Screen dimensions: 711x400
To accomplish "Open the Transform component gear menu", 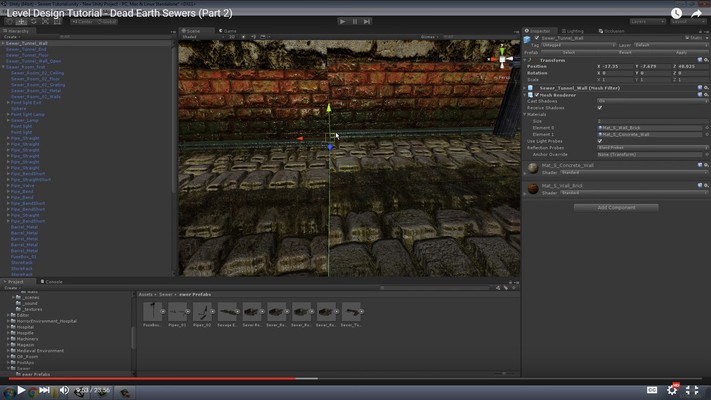I will (706, 60).
